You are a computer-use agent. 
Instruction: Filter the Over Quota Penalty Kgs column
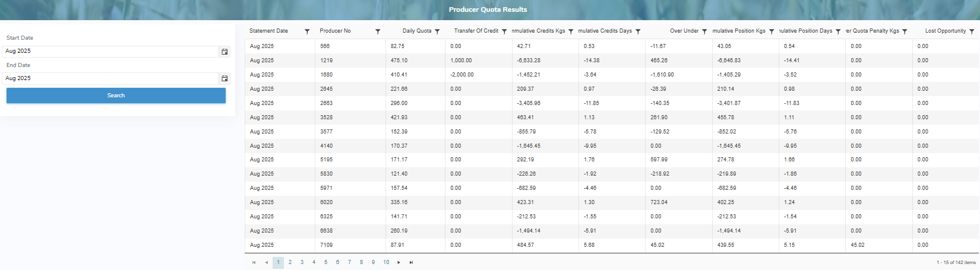pyautogui.click(x=905, y=31)
